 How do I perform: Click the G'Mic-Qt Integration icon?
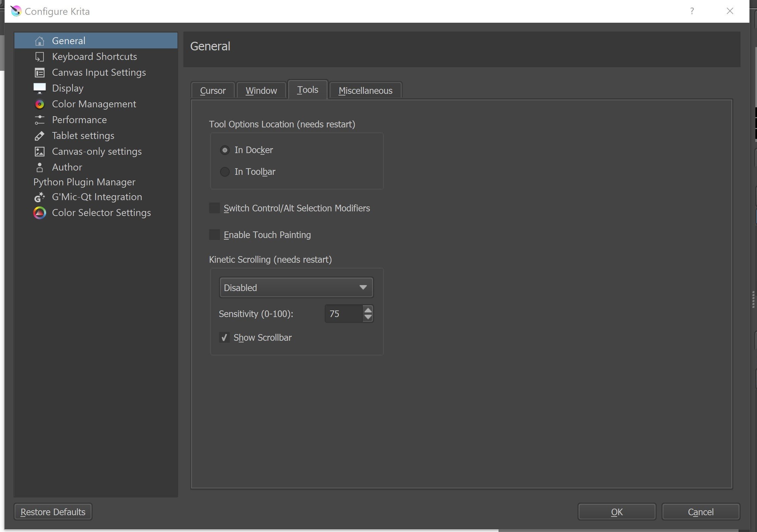(40, 197)
